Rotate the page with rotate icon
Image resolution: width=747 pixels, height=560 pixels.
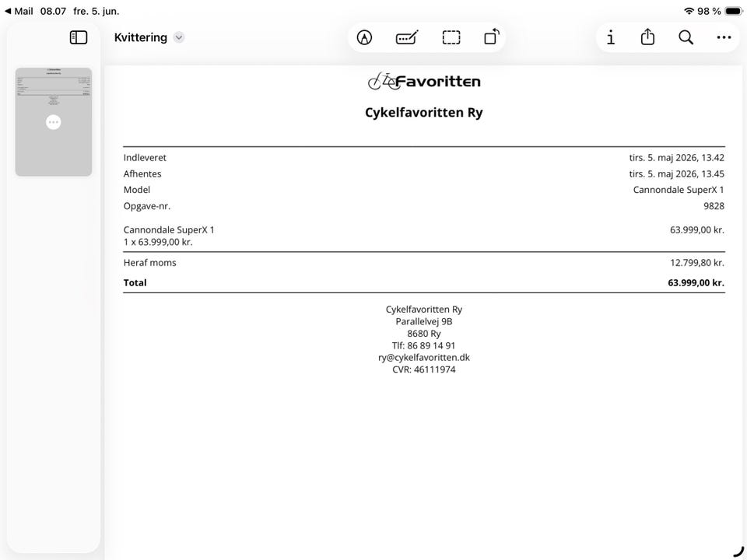click(x=492, y=37)
